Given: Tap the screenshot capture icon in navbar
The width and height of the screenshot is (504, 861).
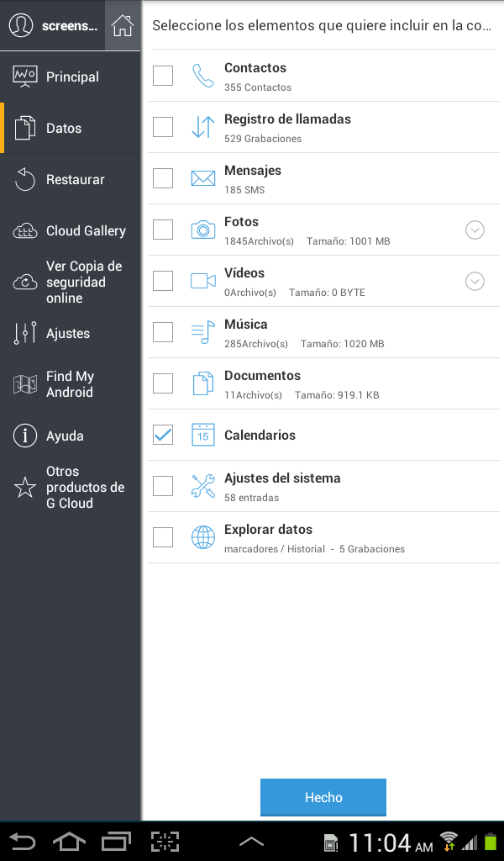Looking at the screenshot, I should point(165,841).
